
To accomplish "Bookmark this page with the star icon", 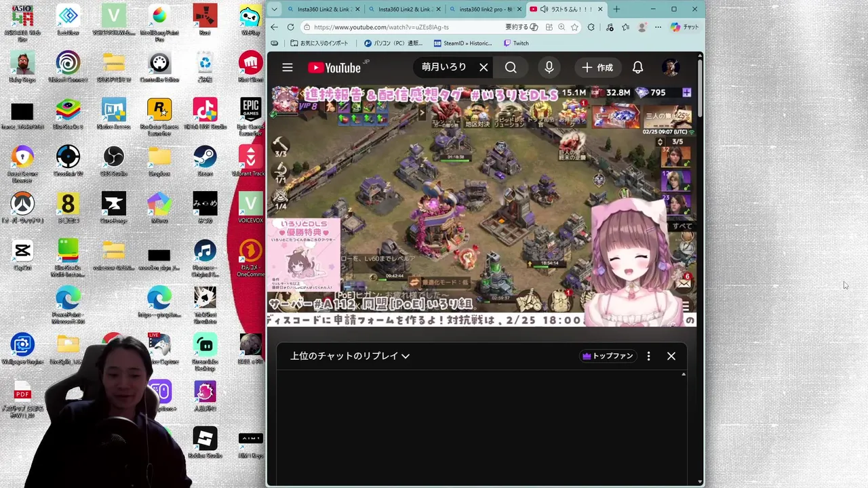I will [x=574, y=27].
